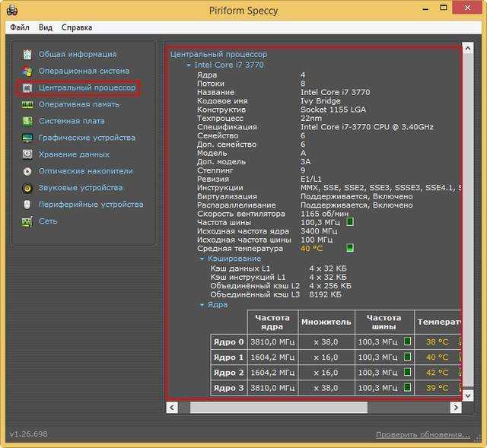This screenshot has height=448, width=487.
Task: Open Операционная система section
Action: coord(84,71)
